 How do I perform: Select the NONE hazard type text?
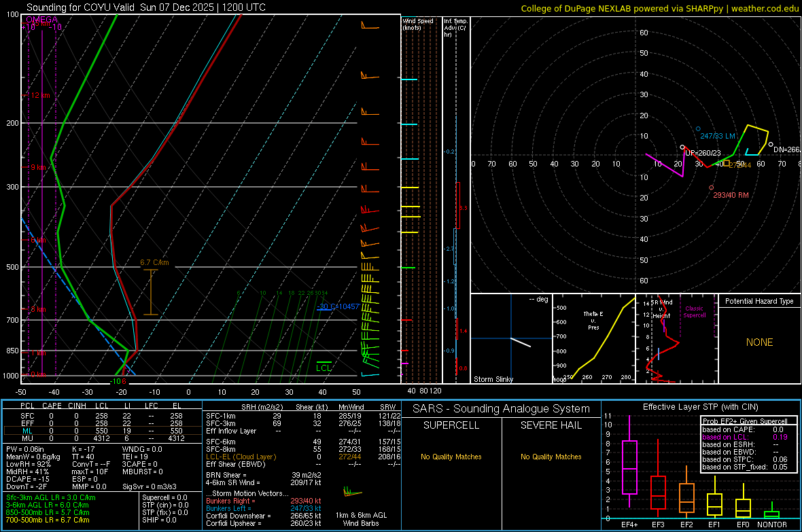(x=759, y=342)
